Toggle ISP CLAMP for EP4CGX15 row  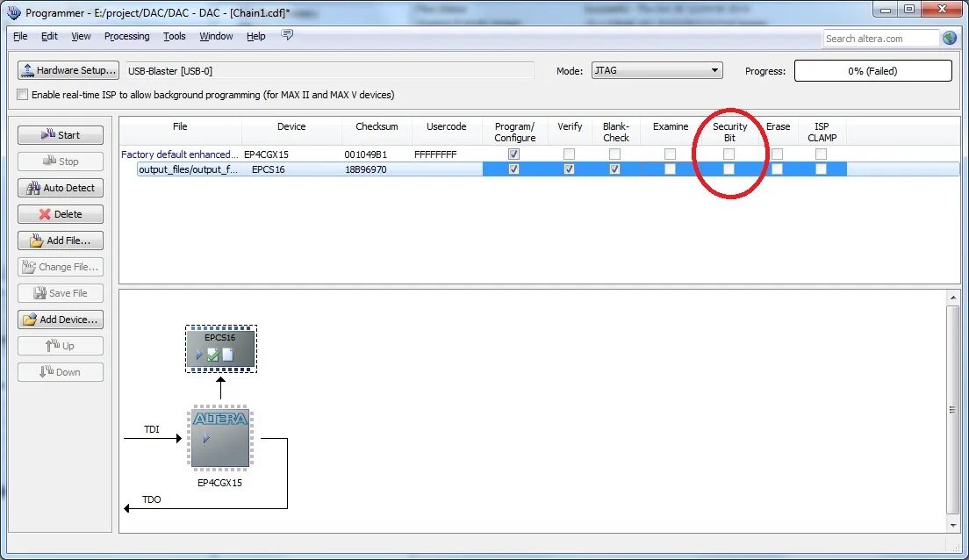pos(821,154)
